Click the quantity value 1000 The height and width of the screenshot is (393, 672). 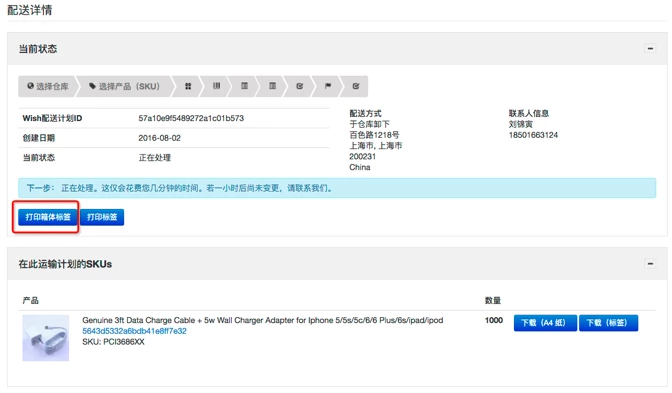(x=494, y=320)
